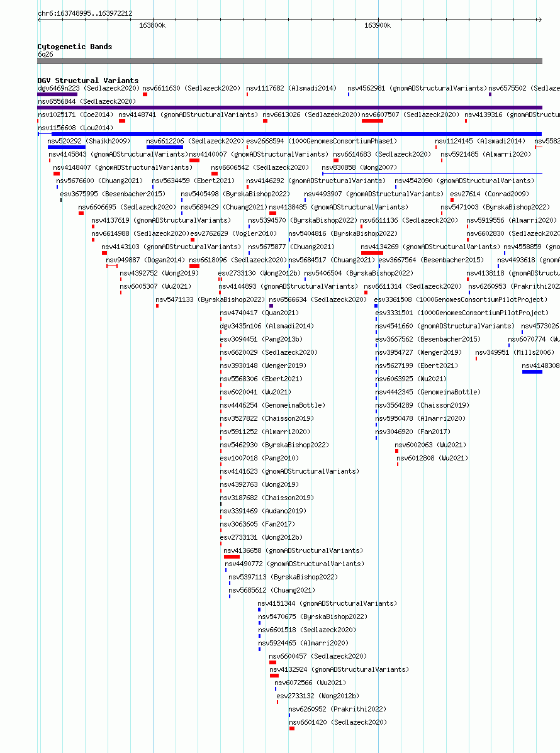Open esv2762629 (Vogler2010) label

pos(233,233)
